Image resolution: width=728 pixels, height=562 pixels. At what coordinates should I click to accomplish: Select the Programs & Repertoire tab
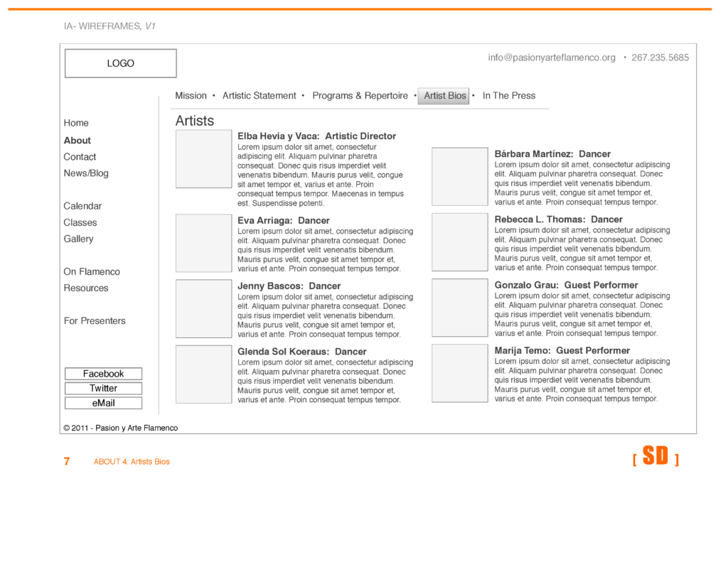coord(360,96)
